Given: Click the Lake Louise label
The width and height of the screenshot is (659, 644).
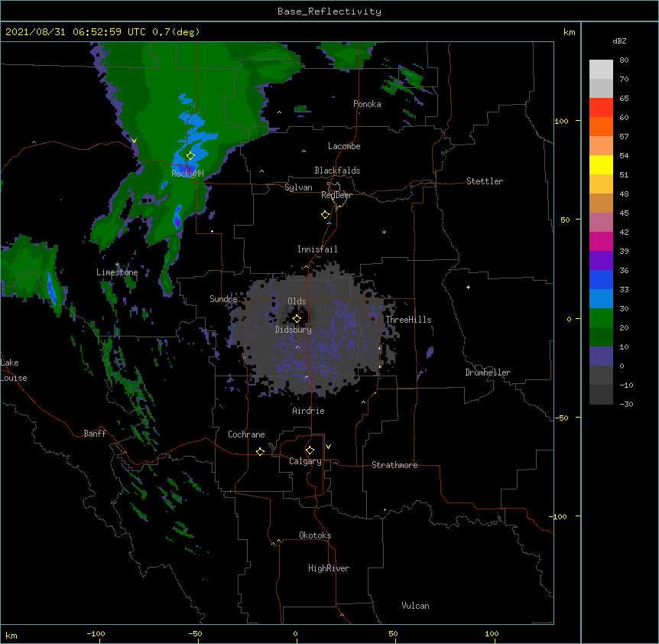Looking at the screenshot, I should pos(14,370).
